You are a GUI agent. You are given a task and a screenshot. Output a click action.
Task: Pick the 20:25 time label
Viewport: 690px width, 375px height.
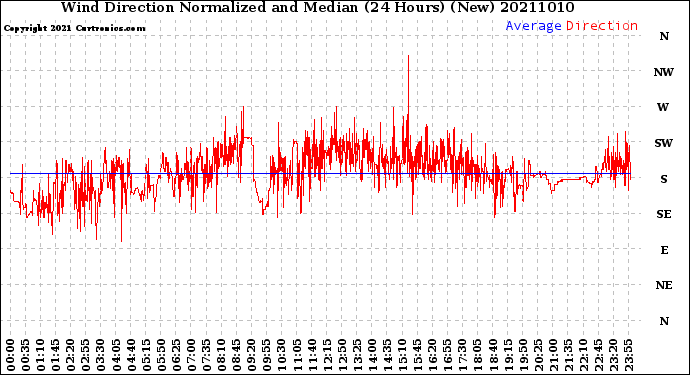538,355
